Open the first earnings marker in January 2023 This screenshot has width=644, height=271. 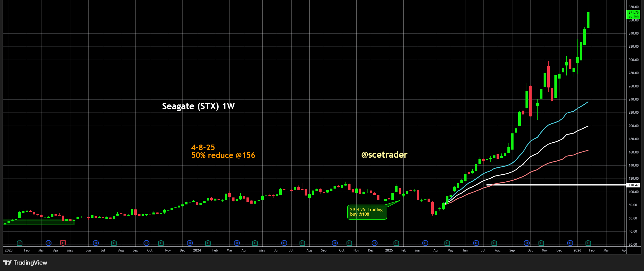coord(19,243)
